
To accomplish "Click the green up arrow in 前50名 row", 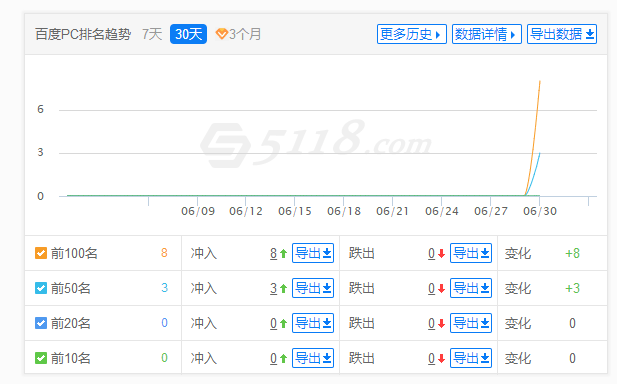I will pos(283,289).
